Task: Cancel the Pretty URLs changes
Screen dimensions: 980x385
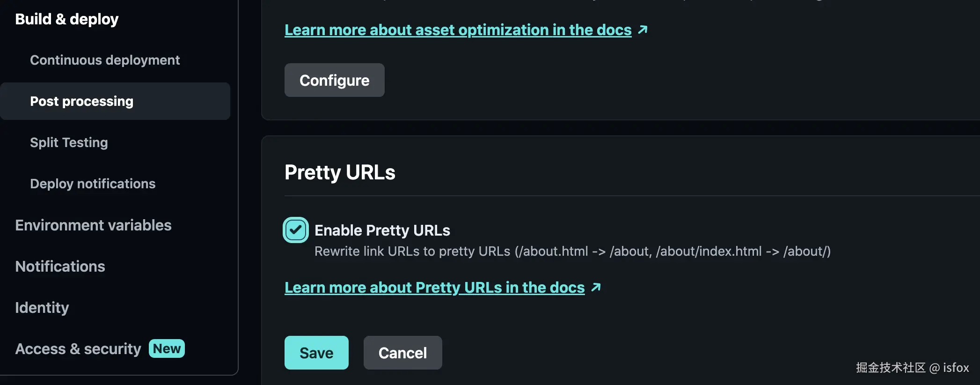Action: [402, 353]
